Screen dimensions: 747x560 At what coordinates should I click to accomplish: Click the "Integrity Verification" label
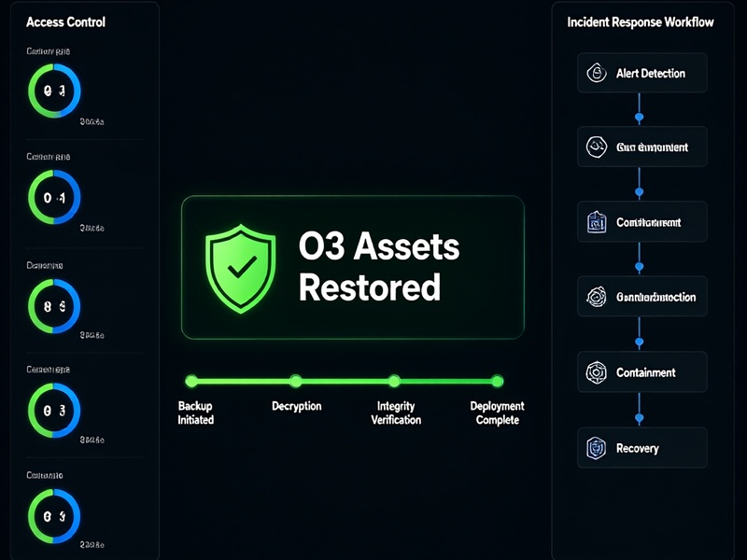(x=396, y=413)
